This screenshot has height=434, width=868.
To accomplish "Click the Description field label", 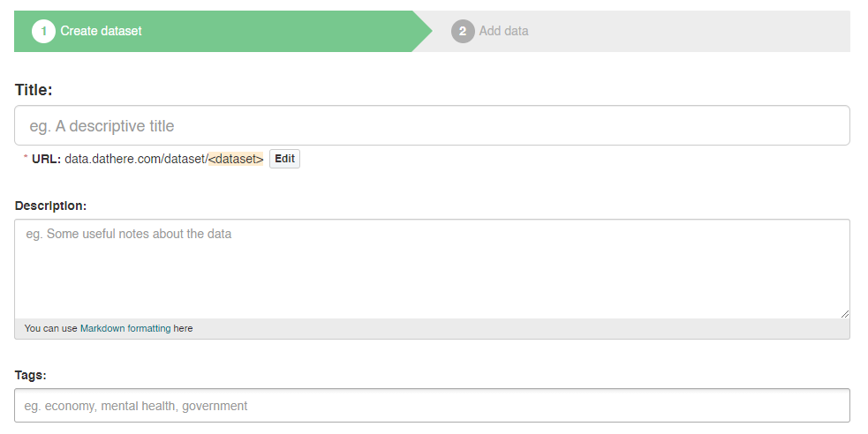I will 50,206.
